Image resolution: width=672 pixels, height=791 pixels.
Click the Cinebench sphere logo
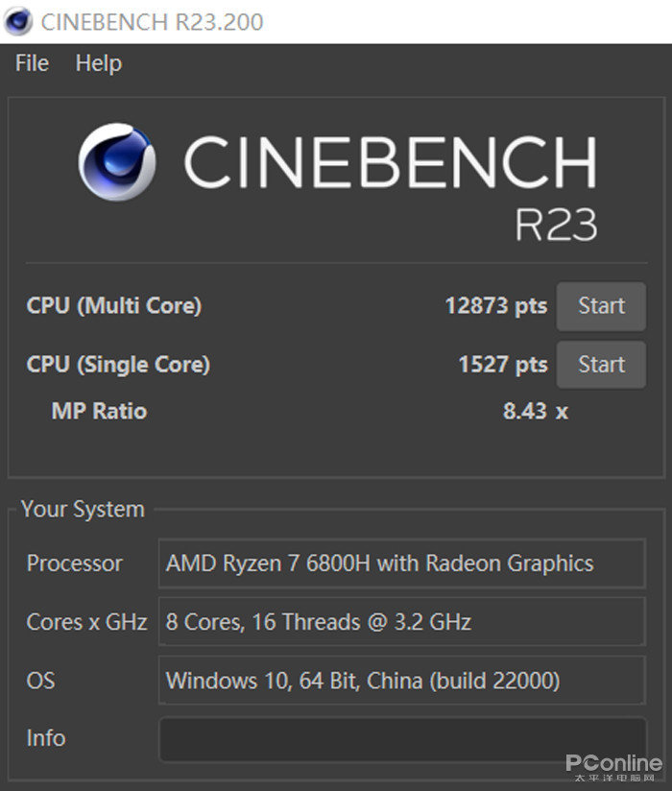tap(117, 161)
